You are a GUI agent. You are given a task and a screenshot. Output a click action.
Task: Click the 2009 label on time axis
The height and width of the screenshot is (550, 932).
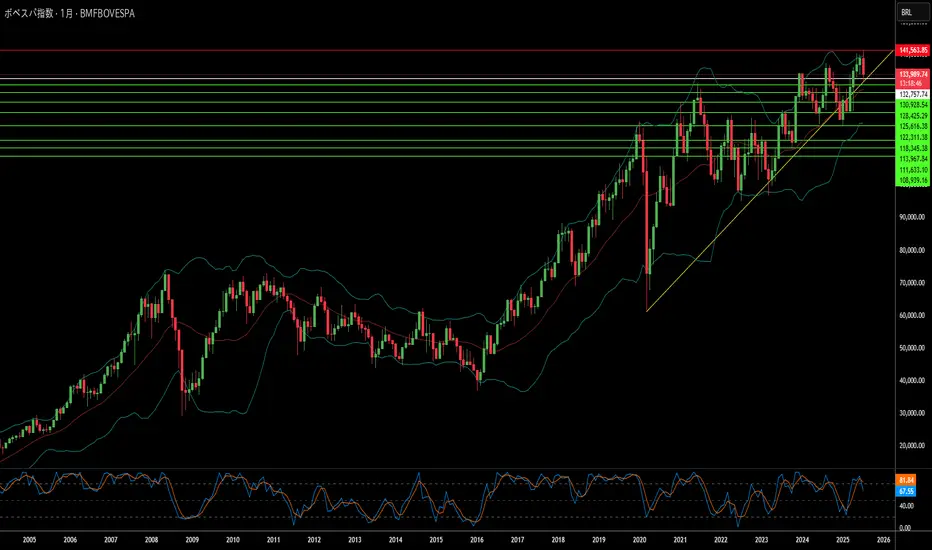click(x=192, y=540)
